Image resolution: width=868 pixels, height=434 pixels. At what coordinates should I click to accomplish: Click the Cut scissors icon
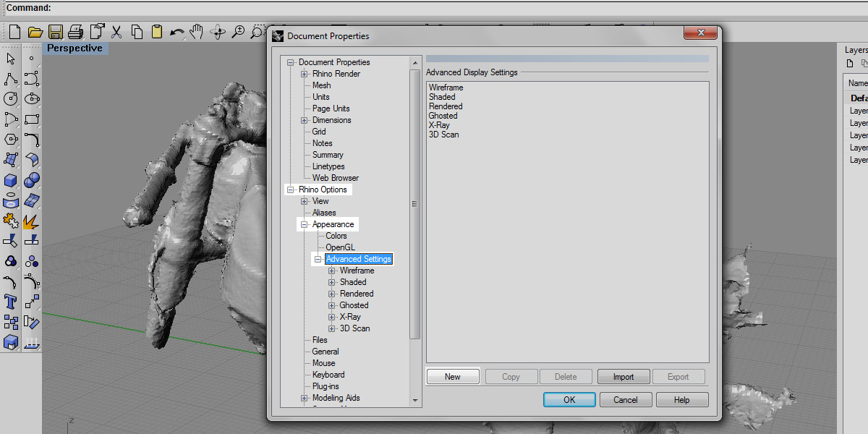pos(116,32)
